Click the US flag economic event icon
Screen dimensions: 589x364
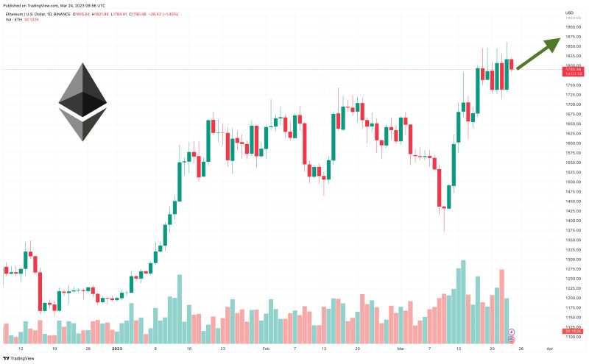click(x=511, y=339)
